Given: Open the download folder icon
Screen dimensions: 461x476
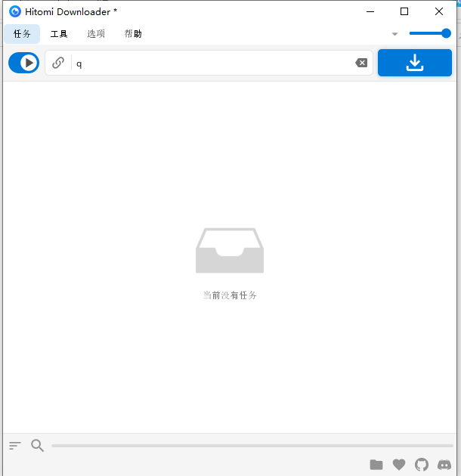Looking at the screenshot, I should [x=376, y=465].
